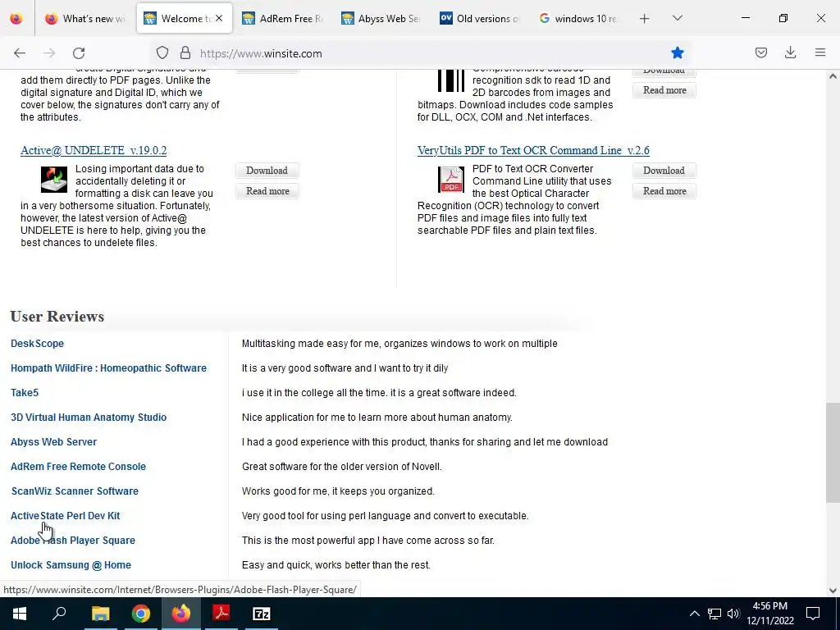
Task: Read more about VeryUtils PDF OCR
Action: point(664,190)
